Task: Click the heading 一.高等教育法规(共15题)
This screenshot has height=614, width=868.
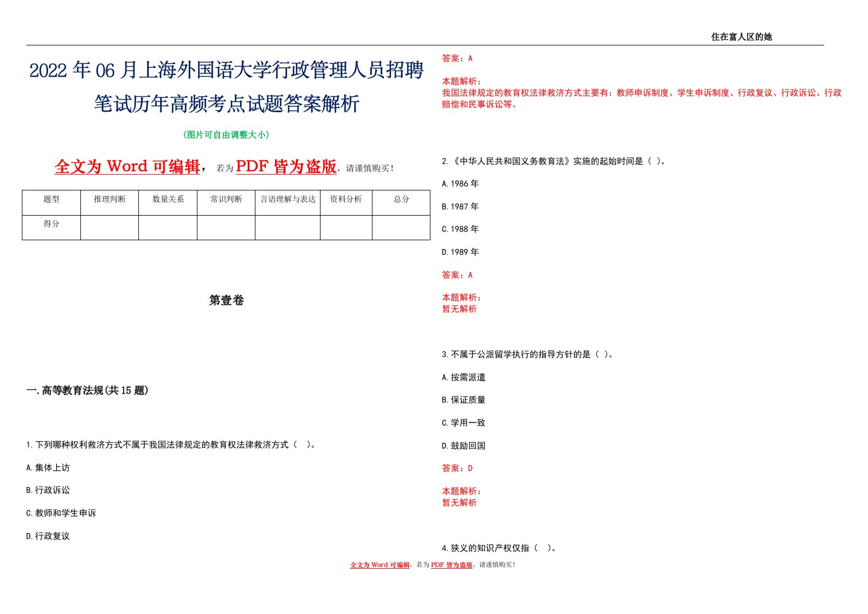Action: point(88,390)
